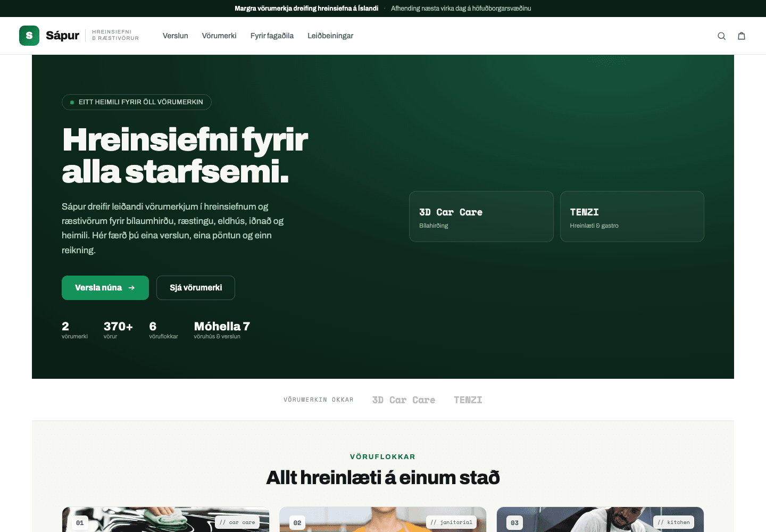The image size is (766, 532).
Task: Open the Leiðbeiningar menu item
Action: click(330, 36)
